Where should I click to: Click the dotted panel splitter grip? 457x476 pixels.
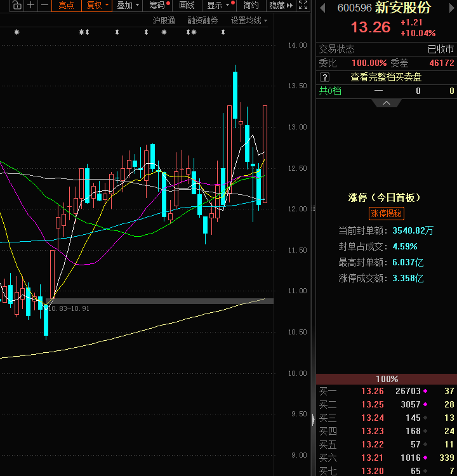[314, 208]
